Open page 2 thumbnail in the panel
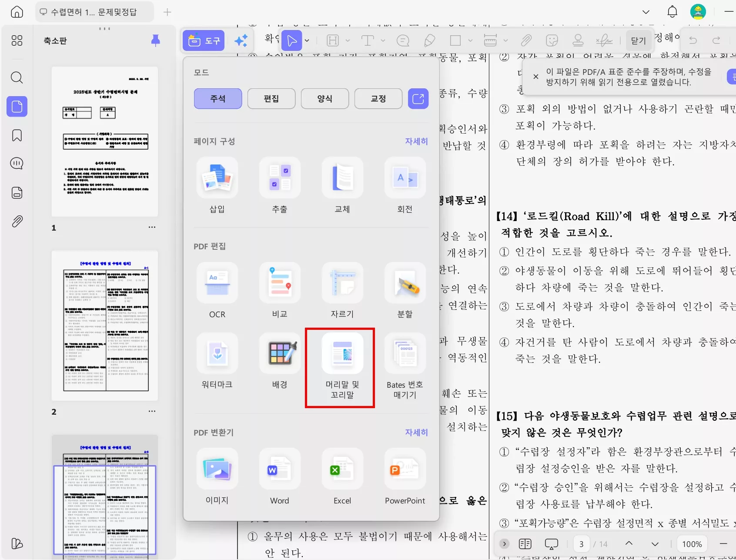Image resolution: width=736 pixels, height=560 pixels. point(104,325)
